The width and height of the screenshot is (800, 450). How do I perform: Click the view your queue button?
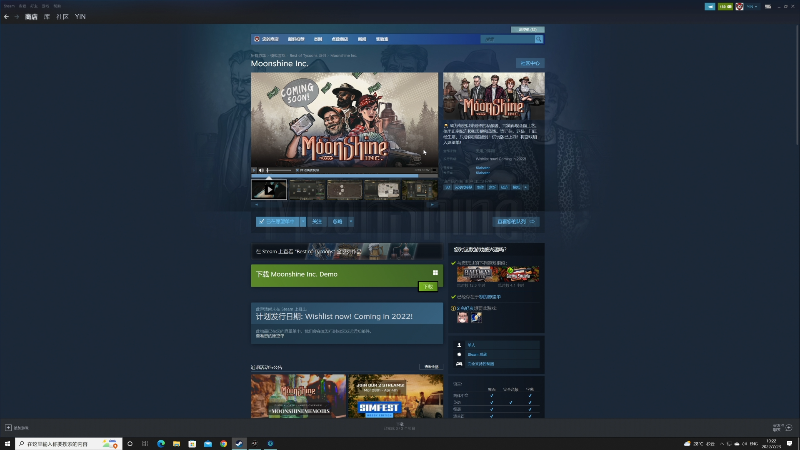point(516,221)
